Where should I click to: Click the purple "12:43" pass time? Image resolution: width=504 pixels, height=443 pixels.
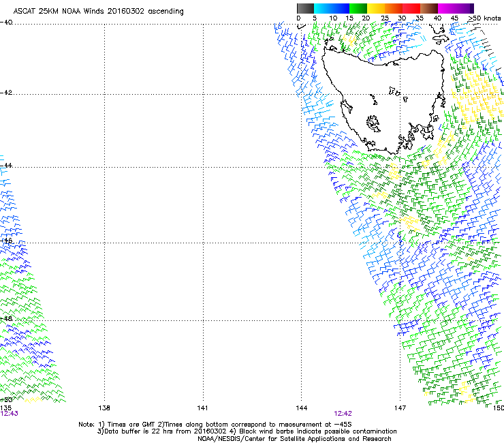coord(10,414)
